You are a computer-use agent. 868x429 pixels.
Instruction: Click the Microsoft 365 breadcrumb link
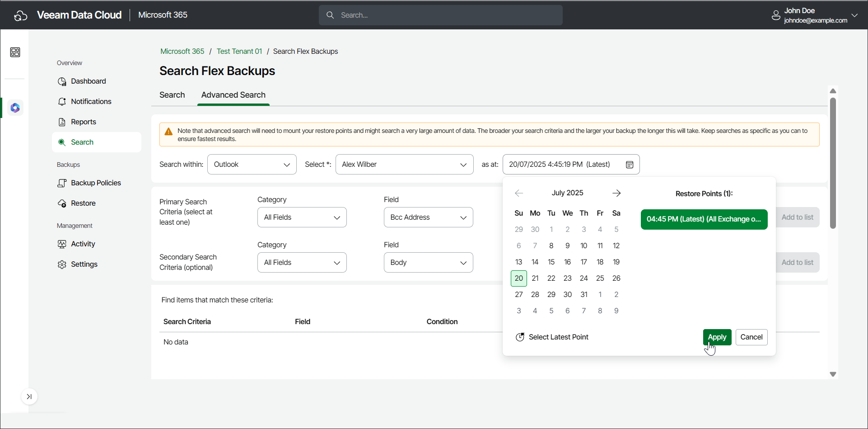(x=182, y=52)
